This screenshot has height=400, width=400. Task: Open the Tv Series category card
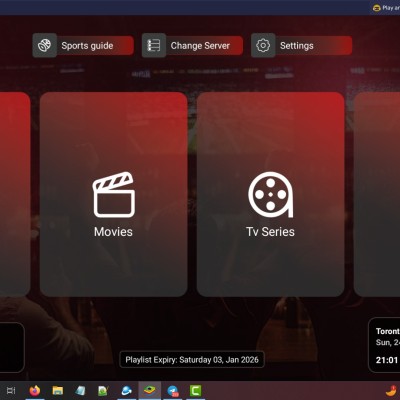(x=270, y=194)
